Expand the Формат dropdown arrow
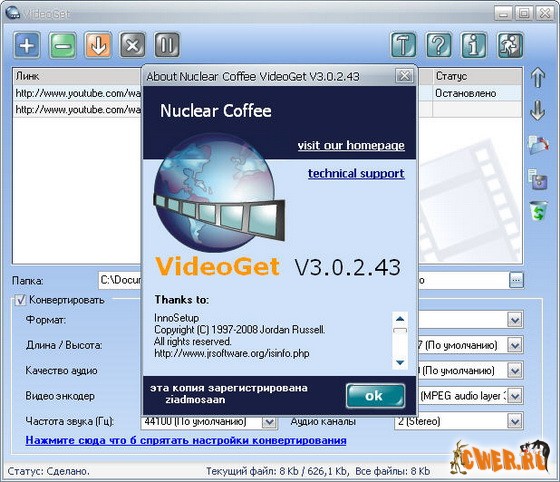 515,320
